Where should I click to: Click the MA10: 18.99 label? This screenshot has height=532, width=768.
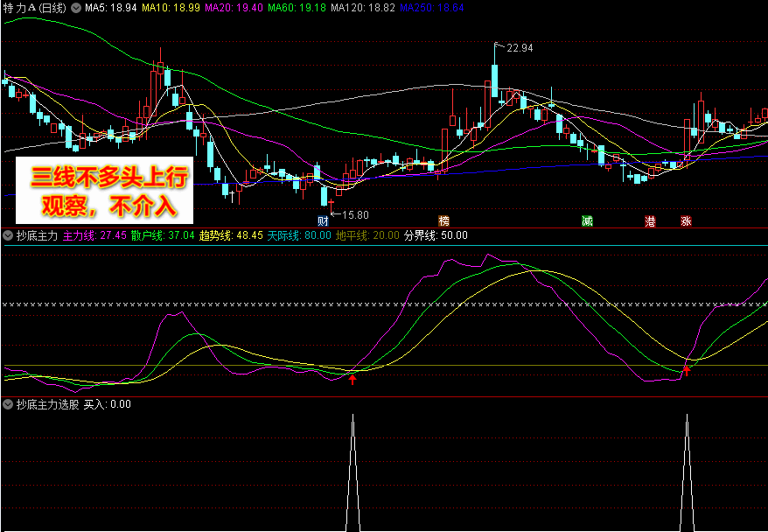(171, 8)
